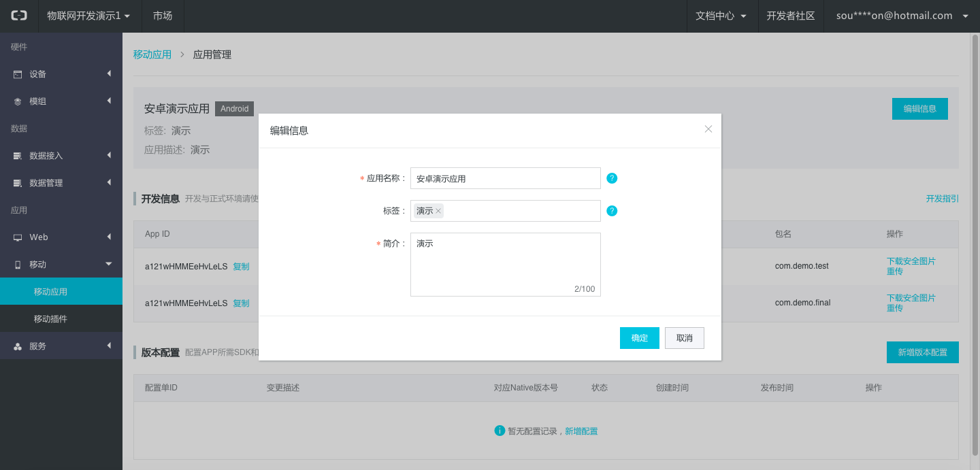Click the 取消 button

pyautogui.click(x=684, y=338)
